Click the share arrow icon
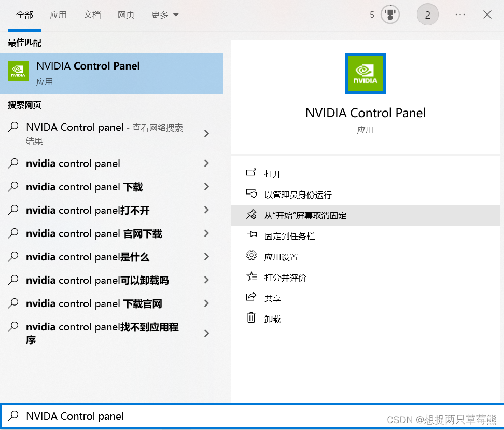Image resolution: width=504 pixels, height=430 pixels. tap(251, 297)
